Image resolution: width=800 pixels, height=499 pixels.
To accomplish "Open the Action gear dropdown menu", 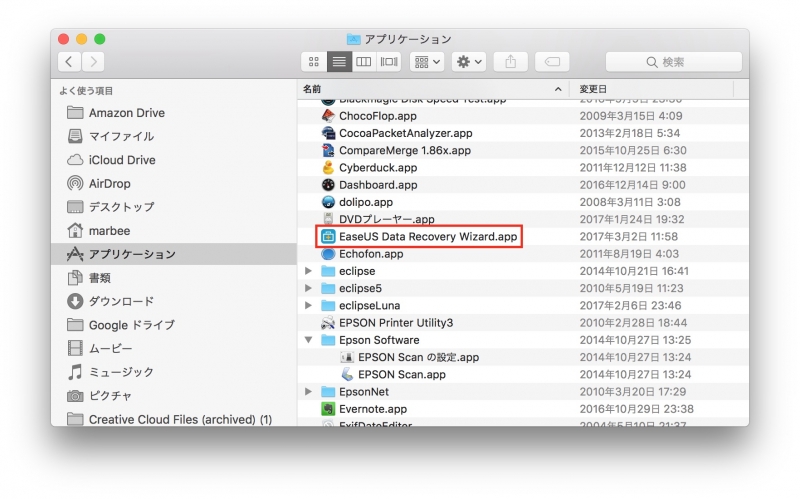I will tap(469, 62).
